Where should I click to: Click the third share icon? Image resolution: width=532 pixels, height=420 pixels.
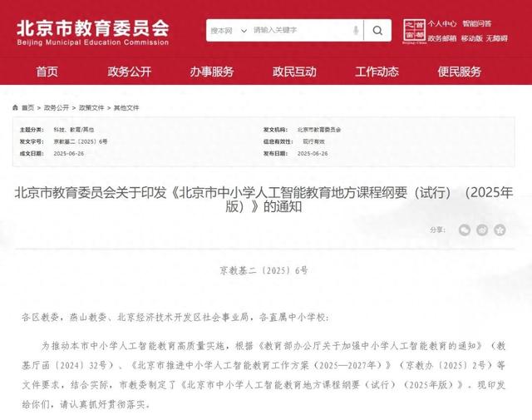tap(500, 230)
